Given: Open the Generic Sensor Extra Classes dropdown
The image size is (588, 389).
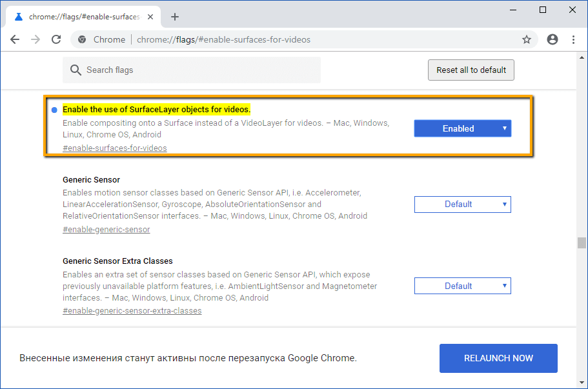Looking at the screenshot, I should (462, 285).
